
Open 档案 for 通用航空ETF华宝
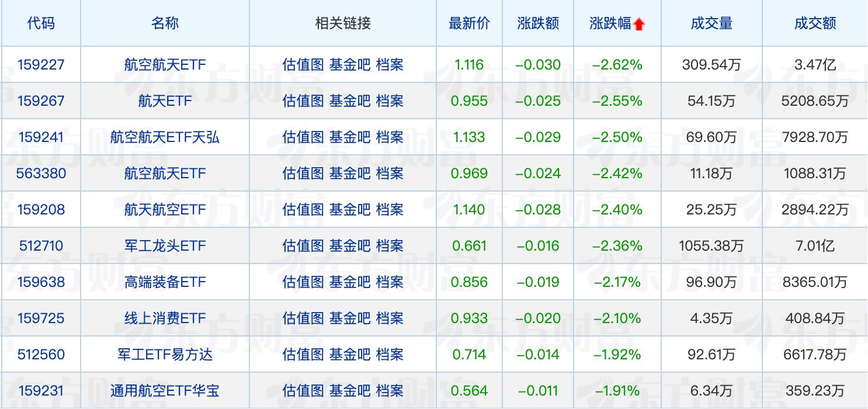pyautogui.click(x=390, y=391)
